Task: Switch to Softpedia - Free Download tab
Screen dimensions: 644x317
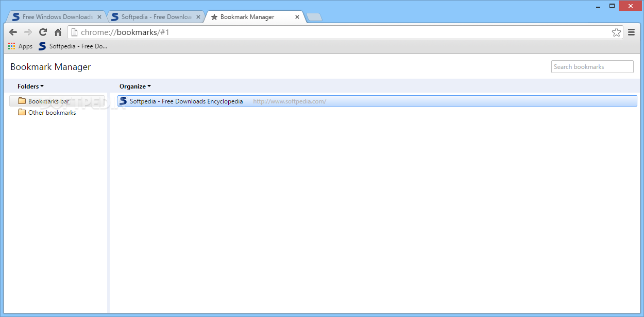Action: point(156,17)
